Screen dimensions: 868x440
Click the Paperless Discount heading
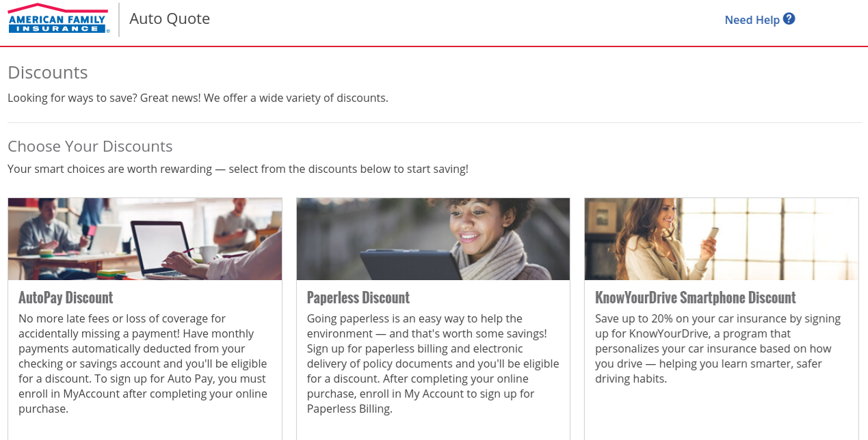(358, 297)
